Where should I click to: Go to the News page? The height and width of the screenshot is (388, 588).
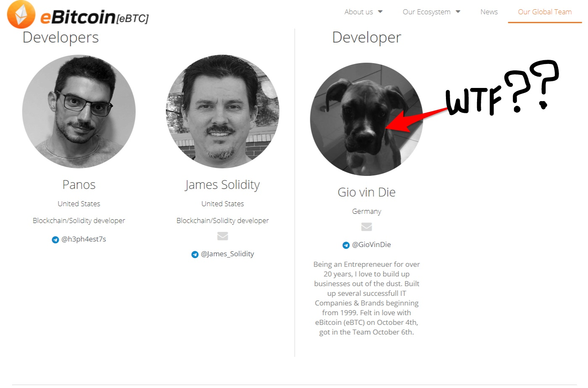[x=489, y=12]
